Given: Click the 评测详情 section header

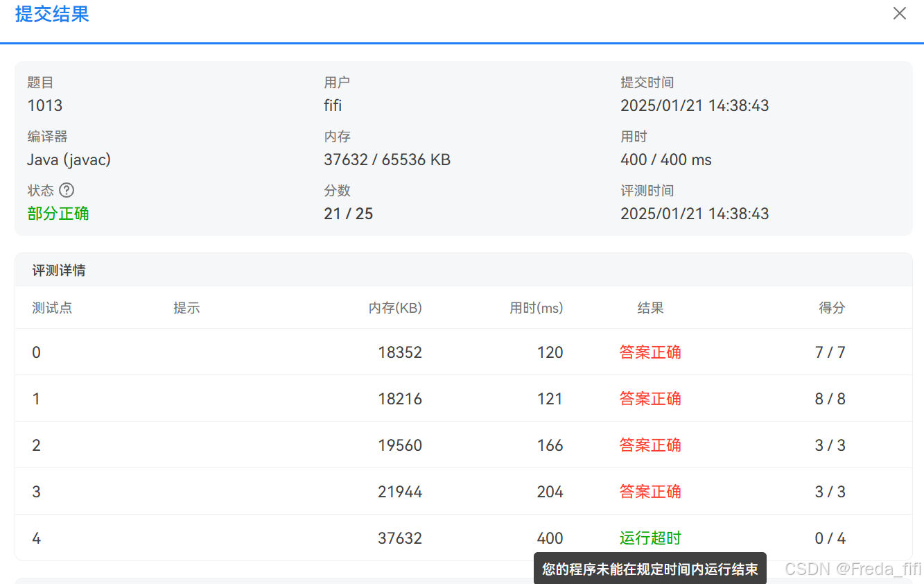Looking at the screenshot, I should 56,270.
